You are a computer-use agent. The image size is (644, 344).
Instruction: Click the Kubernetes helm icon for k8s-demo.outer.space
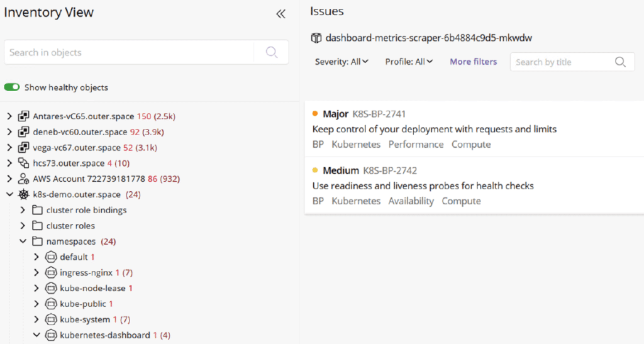23,194
